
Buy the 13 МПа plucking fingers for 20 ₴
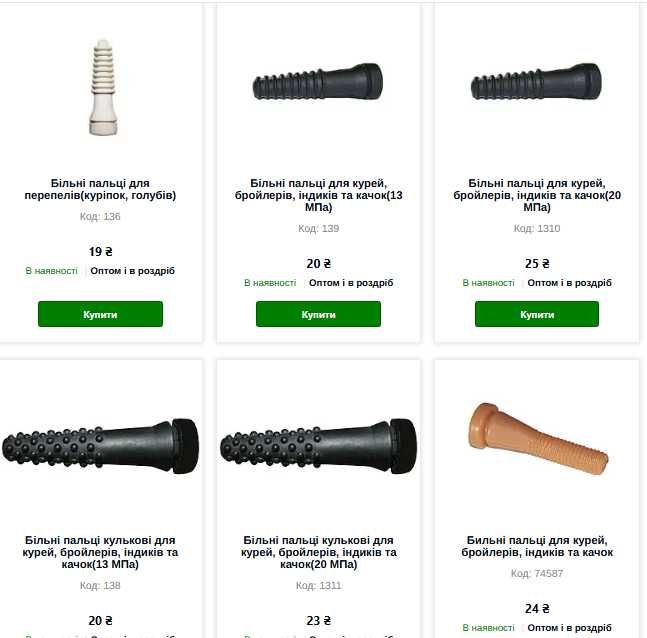(x=318, y=314)
